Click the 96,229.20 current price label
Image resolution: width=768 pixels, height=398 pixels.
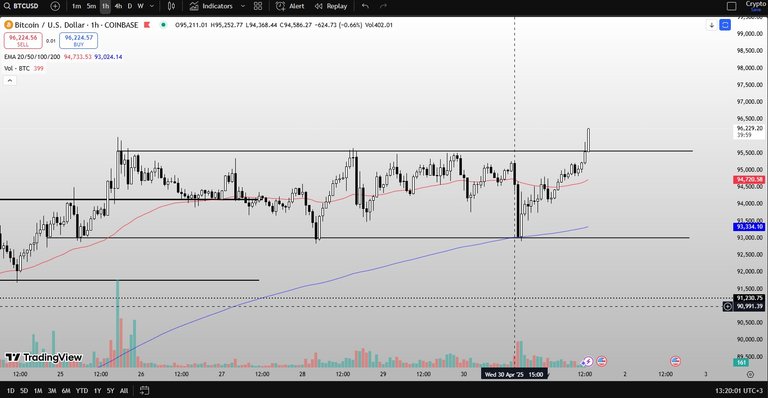(749, 131)
